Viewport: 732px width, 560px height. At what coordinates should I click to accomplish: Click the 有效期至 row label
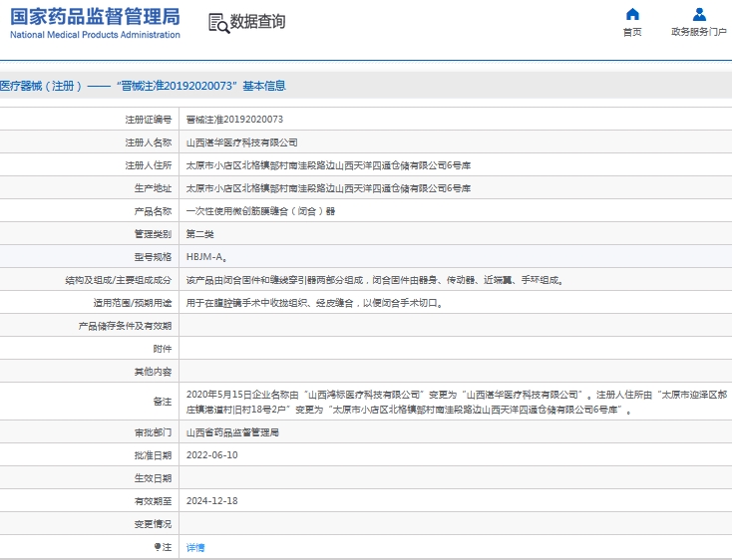(153, 501)
